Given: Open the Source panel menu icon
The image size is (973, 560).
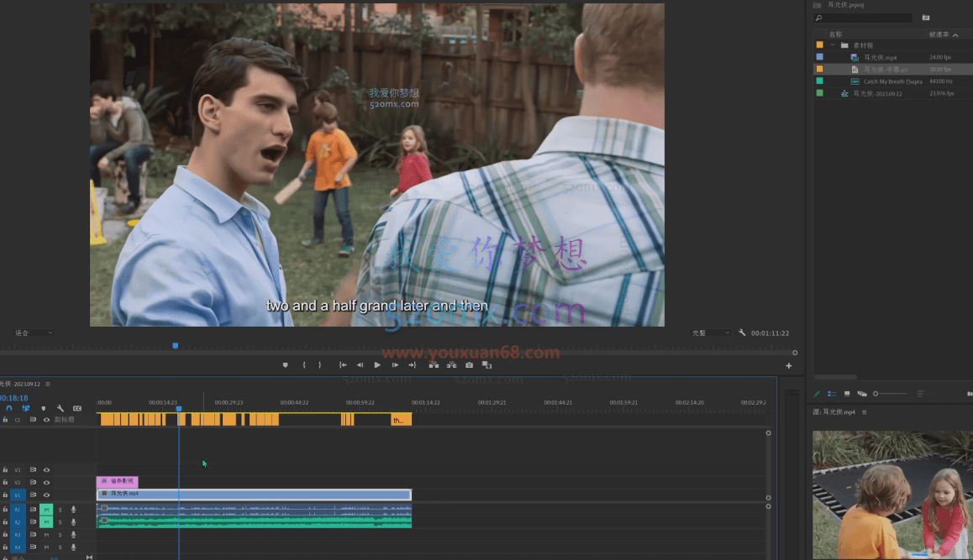Looking at the screenshot, I should [865, 412].
